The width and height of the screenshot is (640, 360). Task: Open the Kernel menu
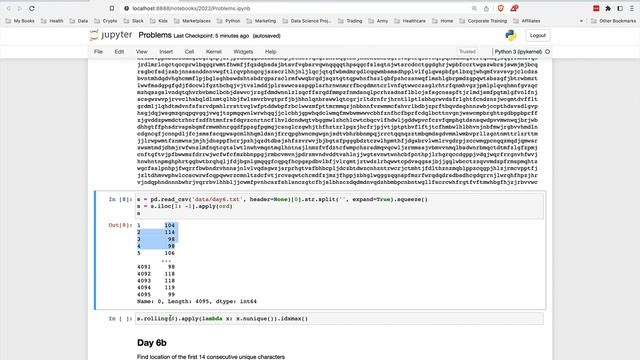click(x=213, y=52)
